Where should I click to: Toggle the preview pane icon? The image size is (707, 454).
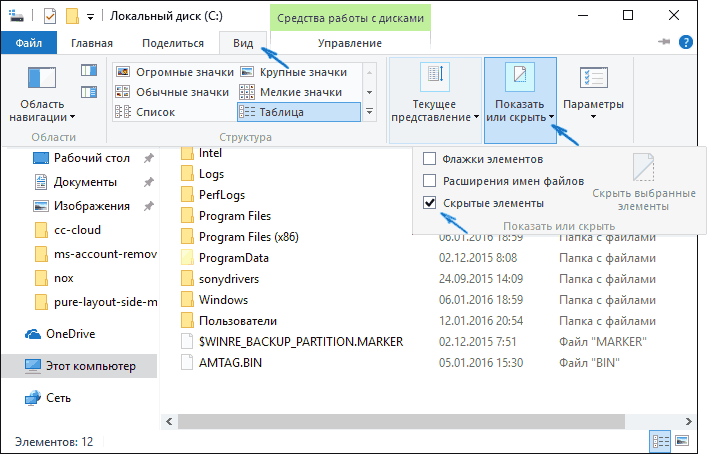[x=89, y=70]
